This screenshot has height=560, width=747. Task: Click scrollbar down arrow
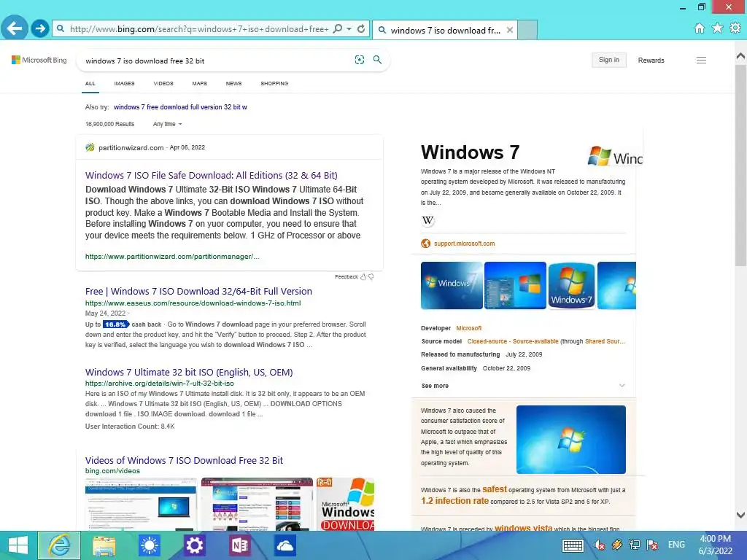(x=741, y=515)
